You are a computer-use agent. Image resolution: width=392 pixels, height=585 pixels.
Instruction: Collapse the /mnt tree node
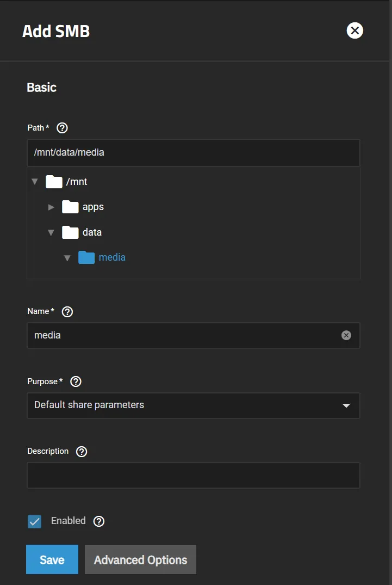click(x=35, y=182)
